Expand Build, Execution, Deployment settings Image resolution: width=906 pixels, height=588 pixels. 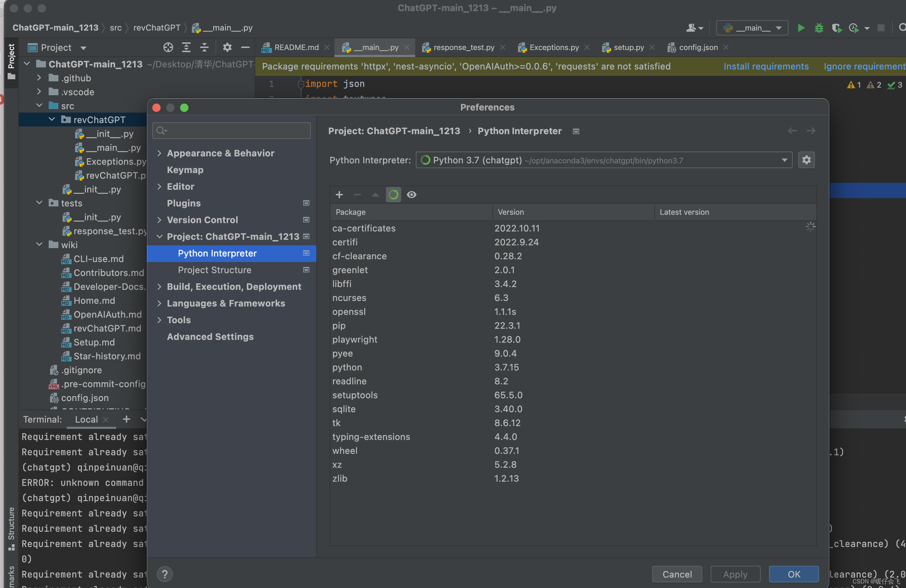point(159,287)
